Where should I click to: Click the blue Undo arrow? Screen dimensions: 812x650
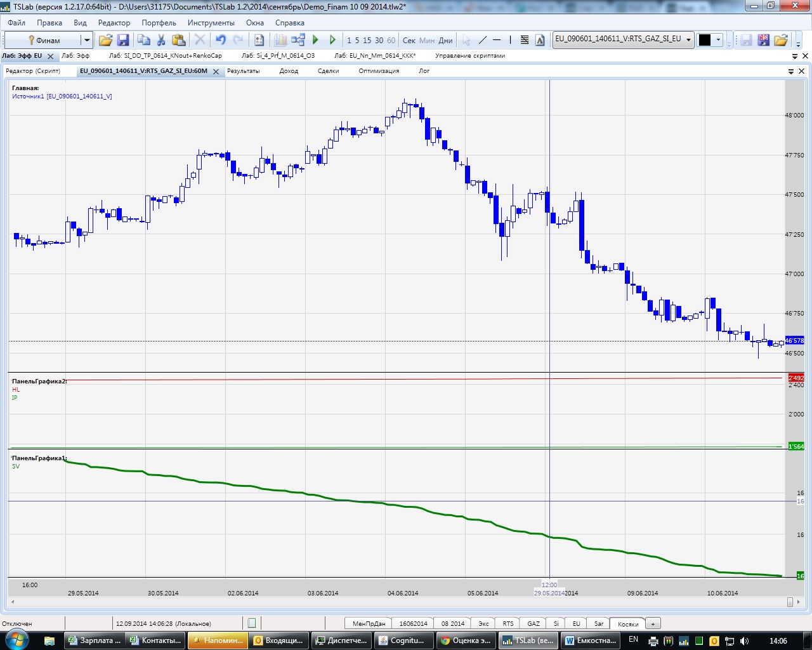pyautogui.click(x=220, y=40)
